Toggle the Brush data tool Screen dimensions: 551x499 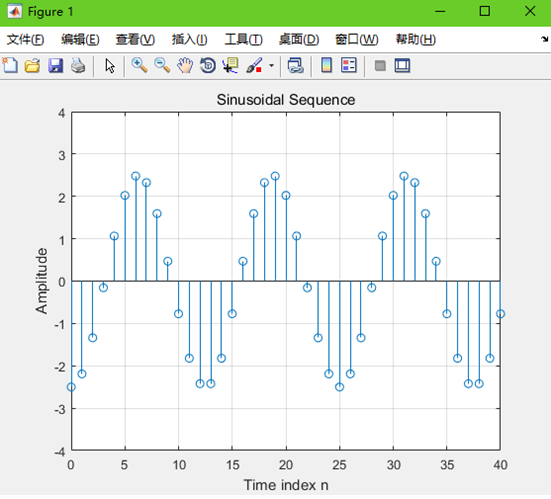(x=254, y=66)
